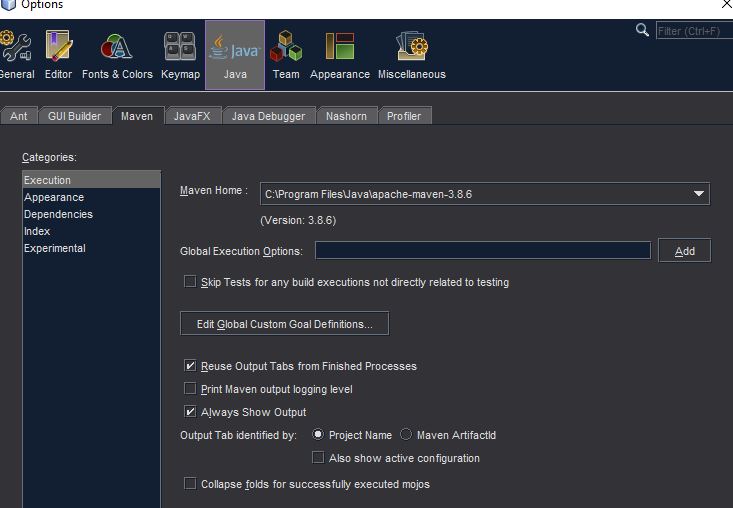Open the Nashorn tab
The image size is (733, 508).
click(346, 116)
